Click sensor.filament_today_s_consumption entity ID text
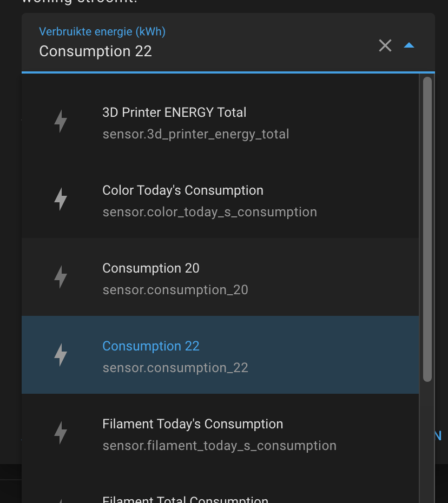This screenshot has height=503, width=448. click(x=220, y=446)
